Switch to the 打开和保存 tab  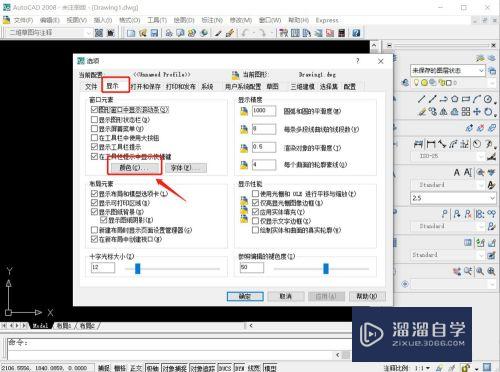pyautogui.click(x=146, y=87)
